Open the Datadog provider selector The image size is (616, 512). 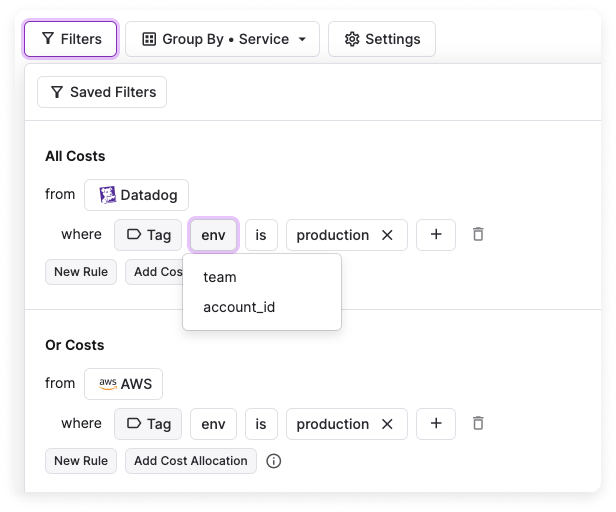pyautogui.click(x=136, y=194)
